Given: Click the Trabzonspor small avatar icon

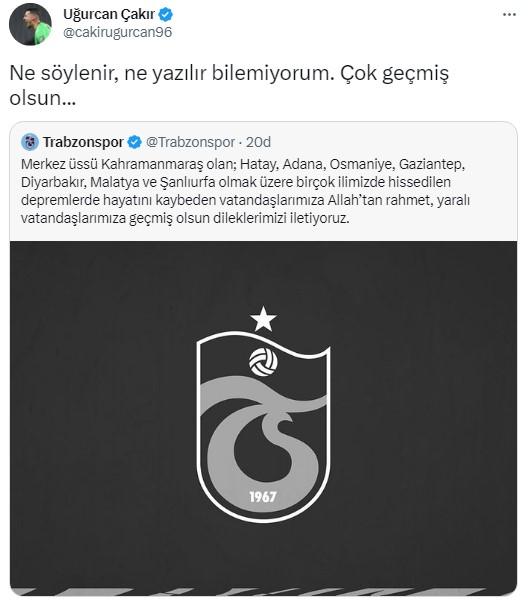Looking at the screenshot, I should [30, 142].
